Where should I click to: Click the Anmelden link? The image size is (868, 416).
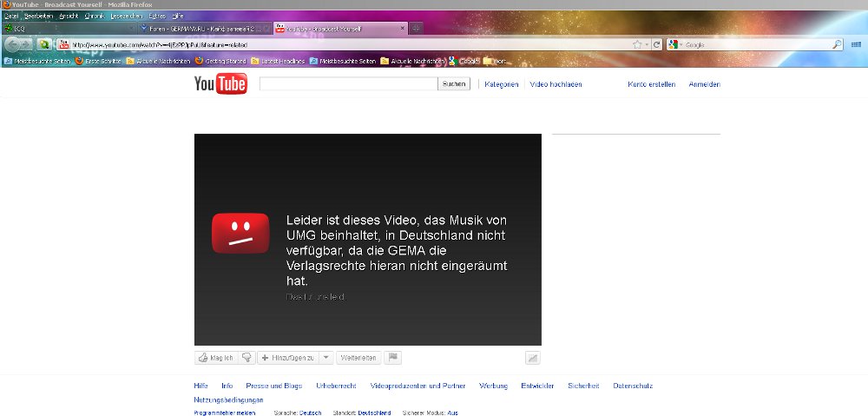click(705, 84)
